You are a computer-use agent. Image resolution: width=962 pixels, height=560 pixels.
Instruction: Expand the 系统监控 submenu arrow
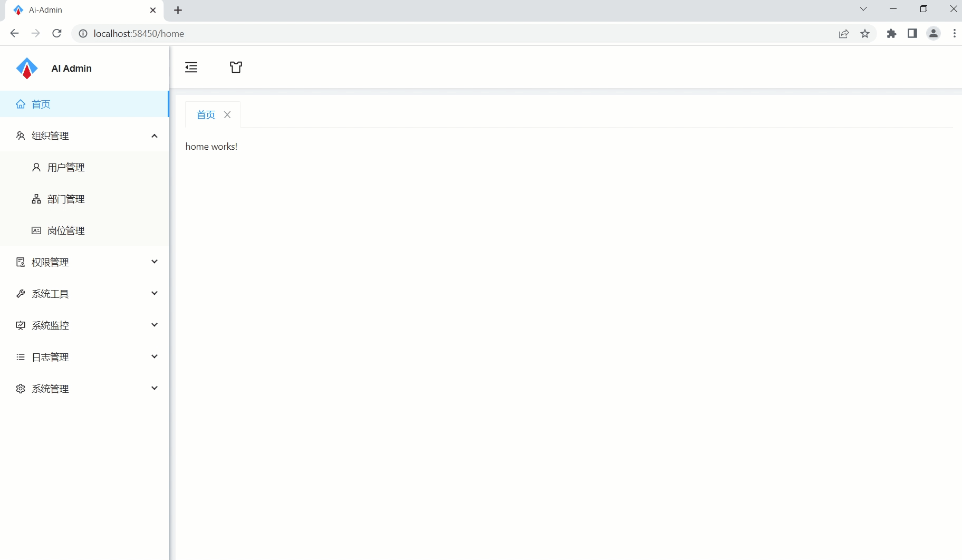[155, 325]
